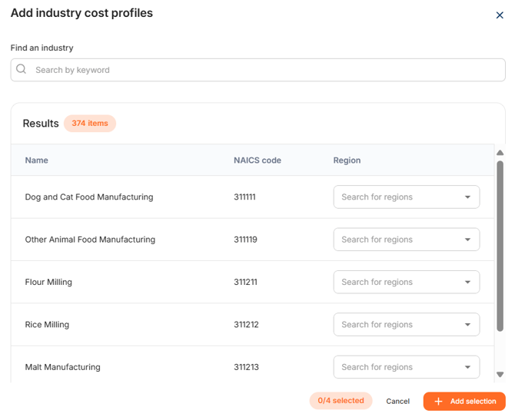Close the Add industry cost profiles dialog
Image resolution: width=515 pixels, height=420 pixels.
pos(500,15)
